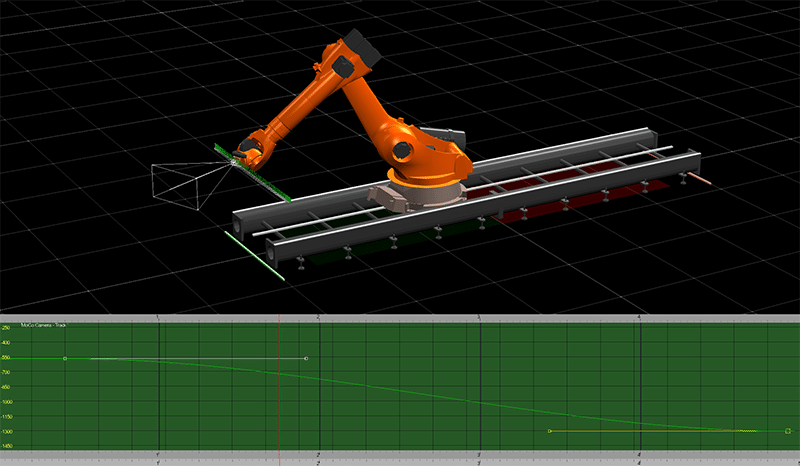Select the first keyframe on the track curve
800x466 pixels.
[65, 357]
